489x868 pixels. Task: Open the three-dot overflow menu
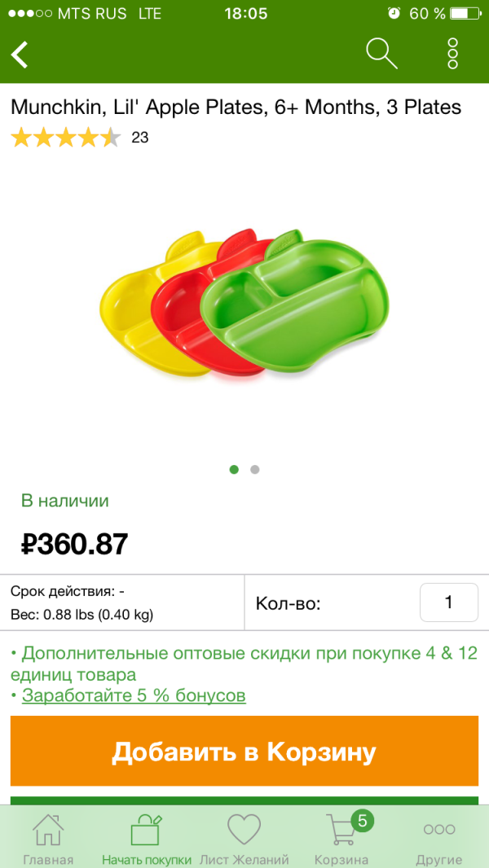[x=453, y=54]
